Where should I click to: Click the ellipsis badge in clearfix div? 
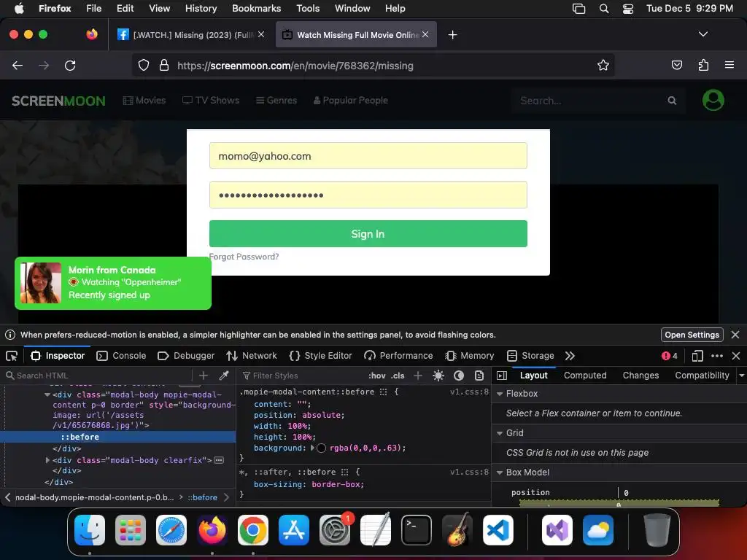219,460
